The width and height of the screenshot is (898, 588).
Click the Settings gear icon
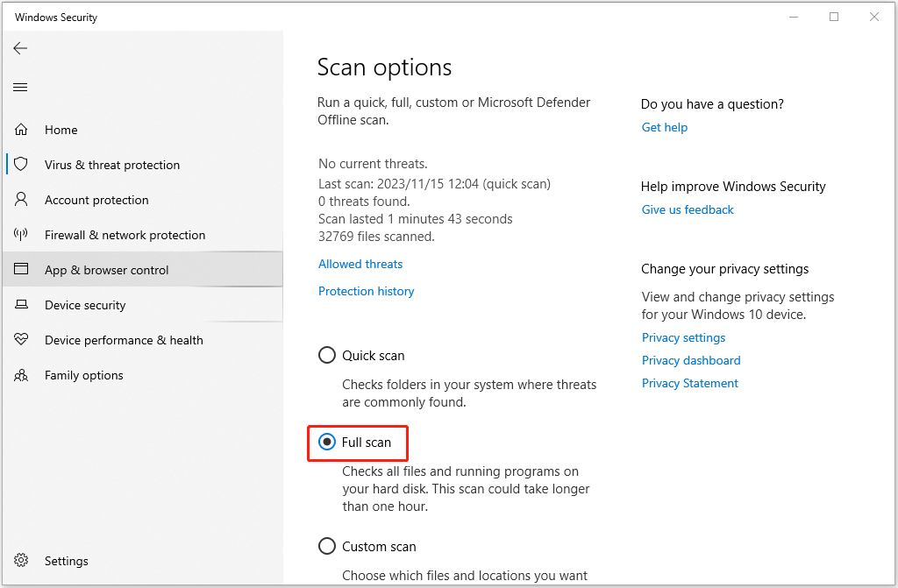click(21, 561)
